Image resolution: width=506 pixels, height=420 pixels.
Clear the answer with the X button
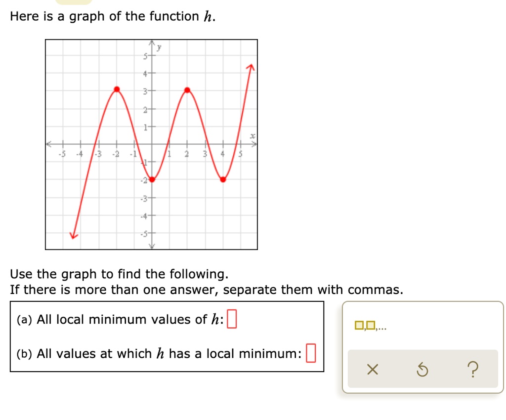click(x=373, y=370)
